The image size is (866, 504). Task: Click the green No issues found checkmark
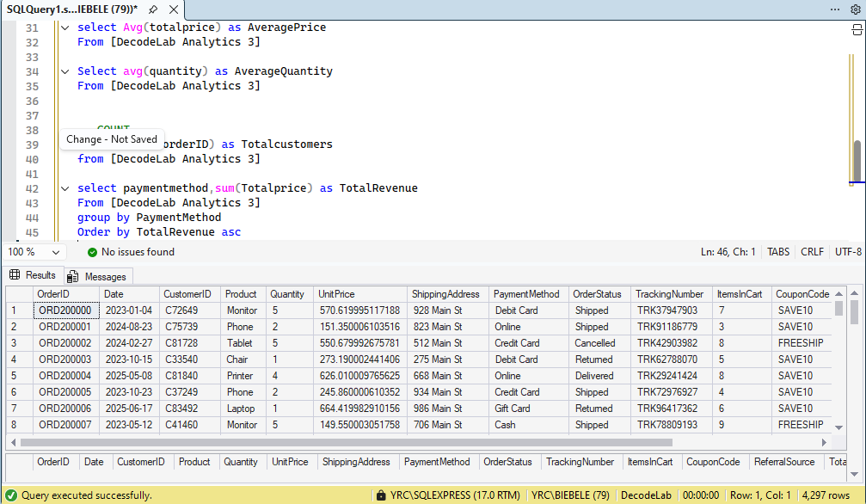pyautogui.click(x=92, y=252)
